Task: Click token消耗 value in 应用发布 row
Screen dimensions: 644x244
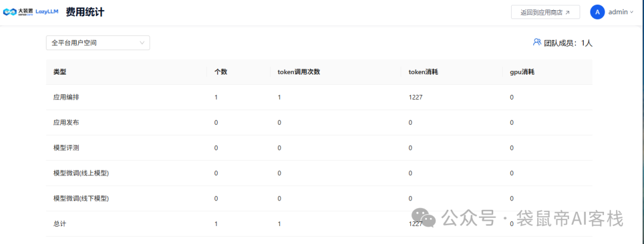Action: (x=410, y=122)
